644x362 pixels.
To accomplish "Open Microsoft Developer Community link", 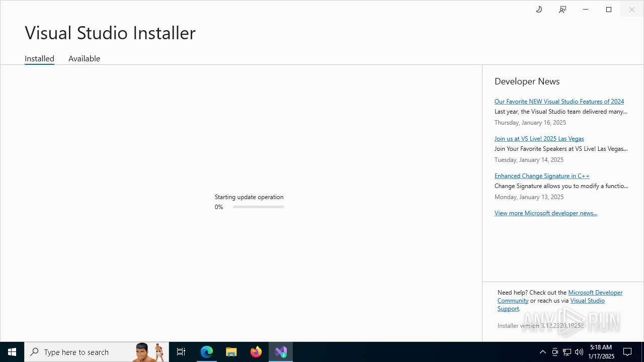I will tap(595, 293).
